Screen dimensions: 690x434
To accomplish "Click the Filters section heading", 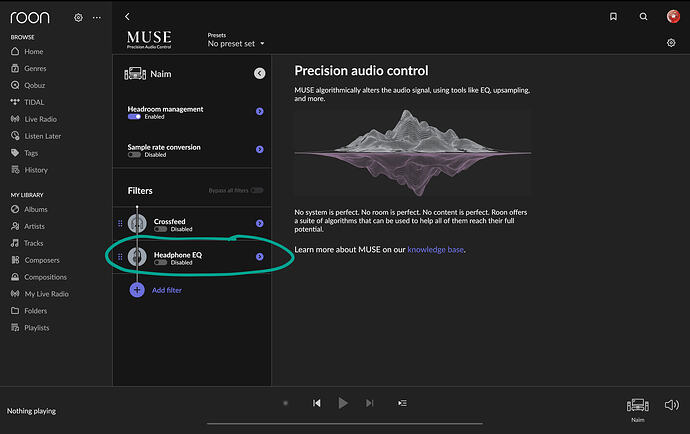I will (x=140, y=191).
